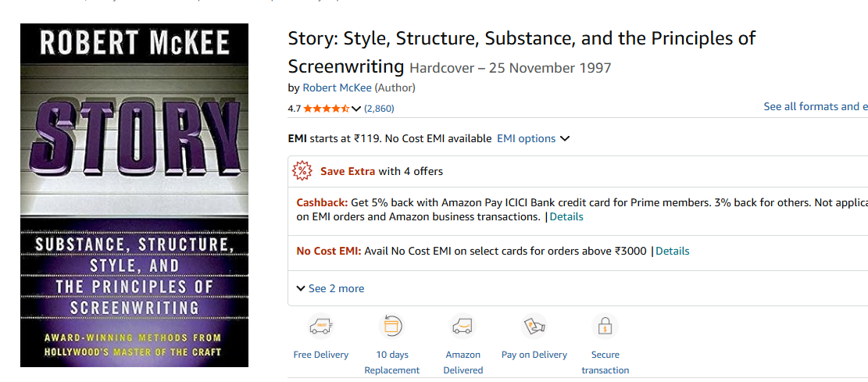Click the Amazon Delivered van icon
Image resolution: width=868 pixels, height=382 pixels.
[463, 326]
